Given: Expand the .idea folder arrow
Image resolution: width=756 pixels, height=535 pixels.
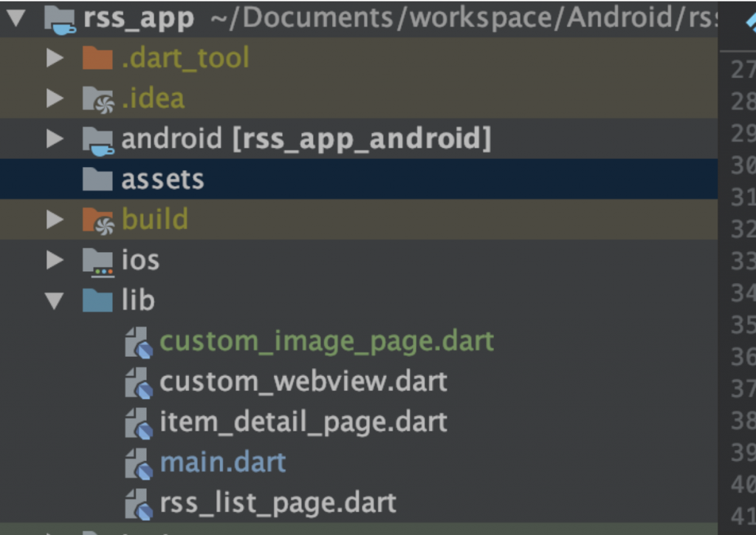Looking at the screenshot, I should coord(55,99).
